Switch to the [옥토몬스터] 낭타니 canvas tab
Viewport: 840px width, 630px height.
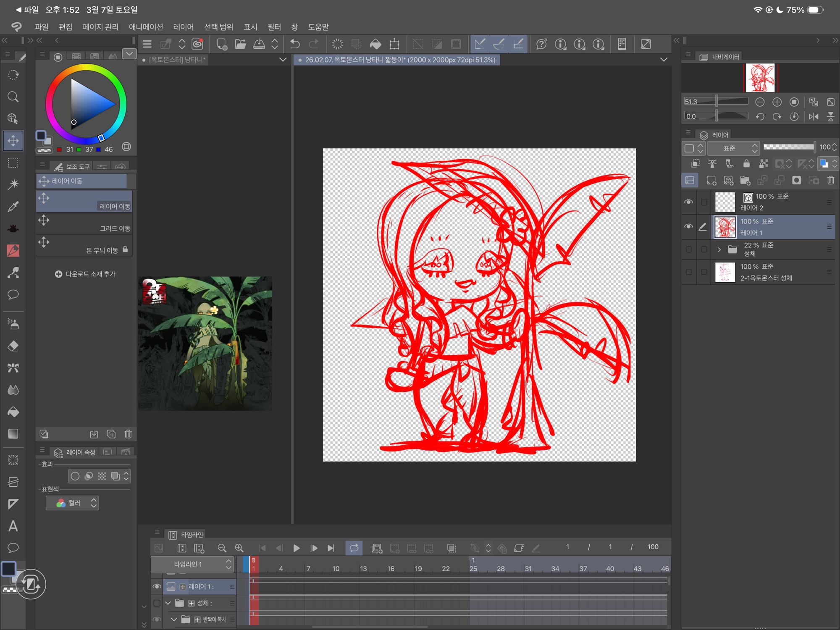coord(177,60)
